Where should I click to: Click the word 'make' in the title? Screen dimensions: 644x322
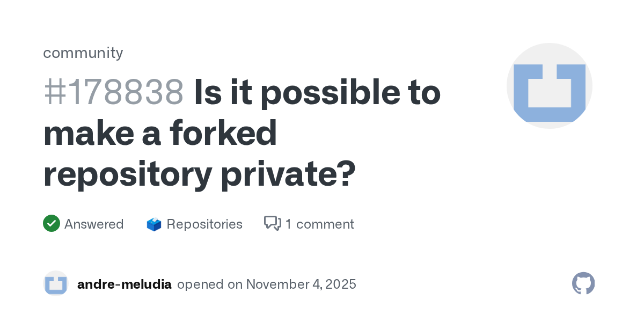[85, 133]
